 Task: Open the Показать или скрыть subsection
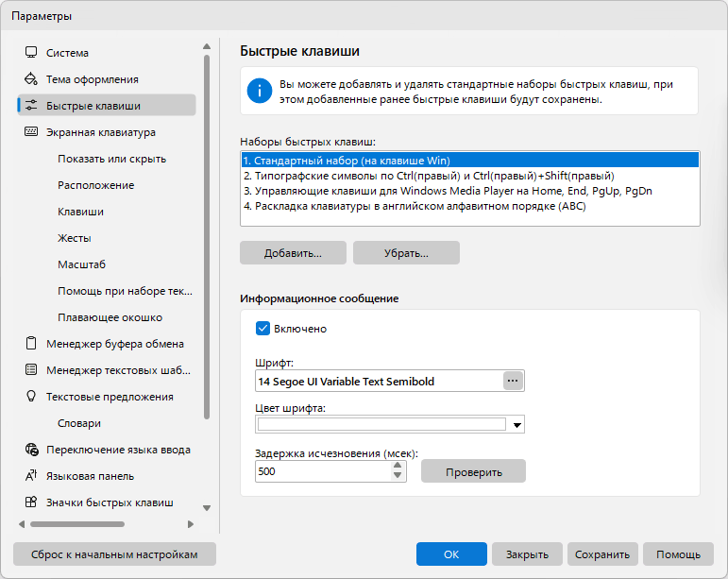tap(111, 159)
